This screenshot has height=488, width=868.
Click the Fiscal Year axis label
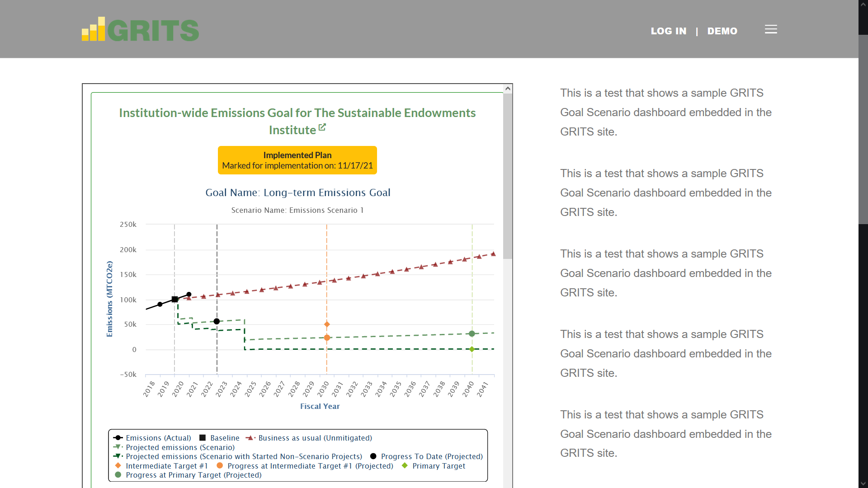click(320, 406)
